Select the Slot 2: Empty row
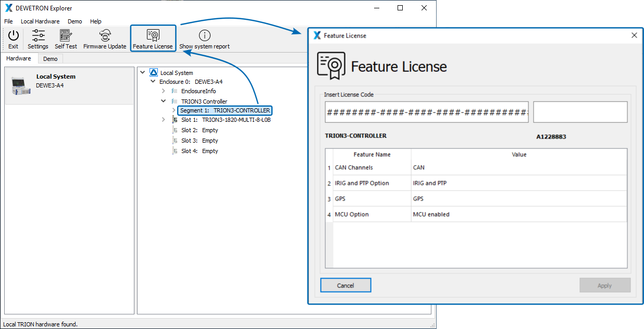The width and height of the screenshot is (644, 329). (200, 130)
